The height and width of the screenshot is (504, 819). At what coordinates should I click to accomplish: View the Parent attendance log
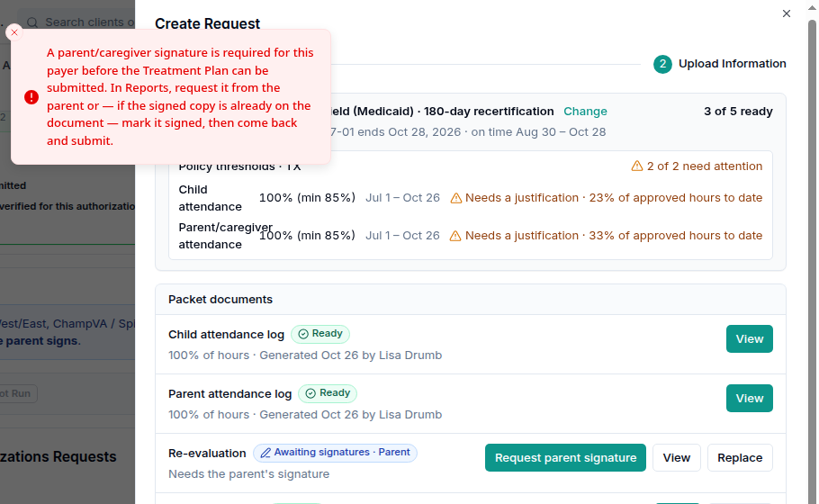tap(749, 399)
